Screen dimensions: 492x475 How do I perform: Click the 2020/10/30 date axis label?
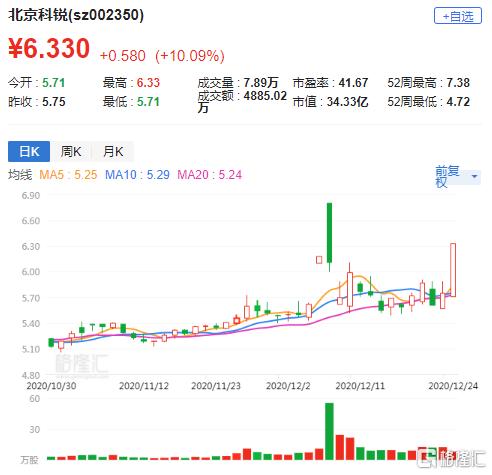click(51, 386)
